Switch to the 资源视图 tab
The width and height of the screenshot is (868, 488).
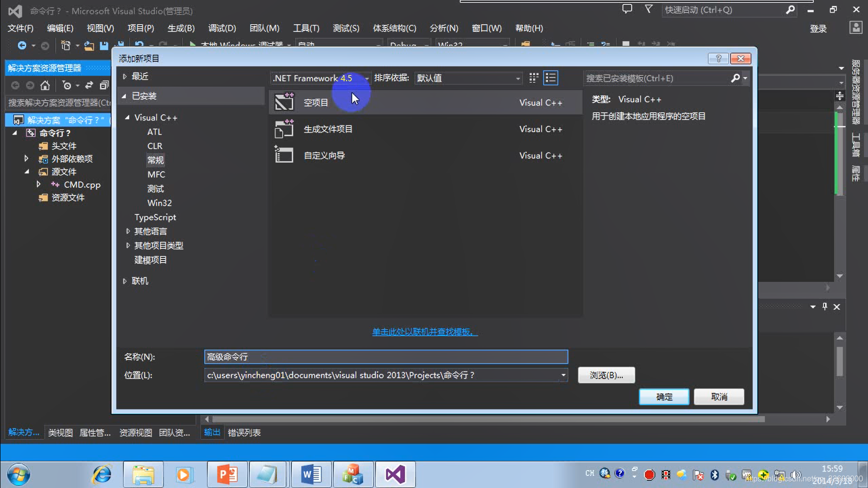click(x=136, y=433)
